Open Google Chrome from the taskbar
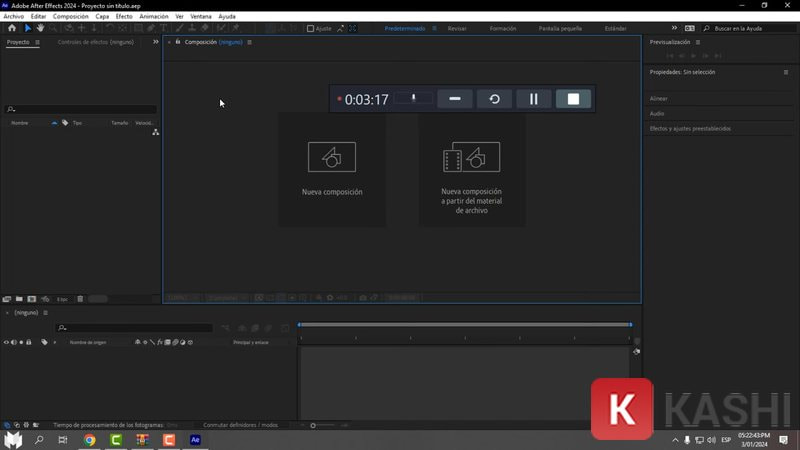 click(90, 440)
